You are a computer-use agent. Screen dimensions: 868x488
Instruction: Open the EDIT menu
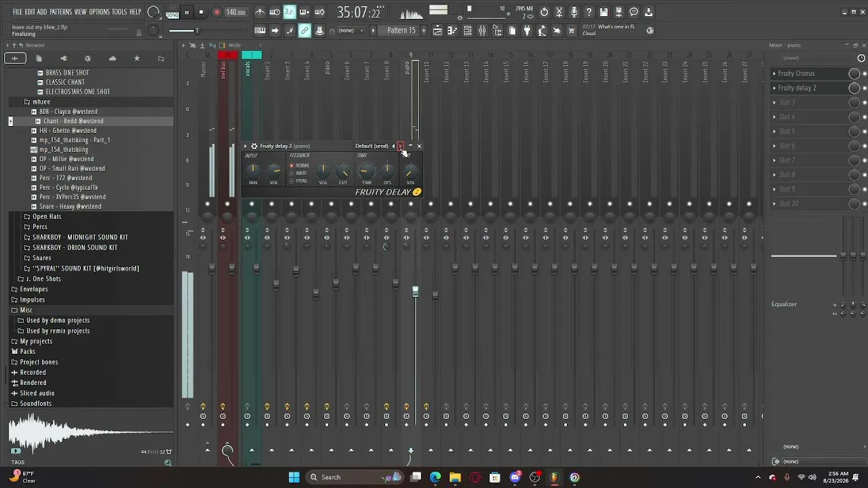pyautogui.click(x=30, y=12)
